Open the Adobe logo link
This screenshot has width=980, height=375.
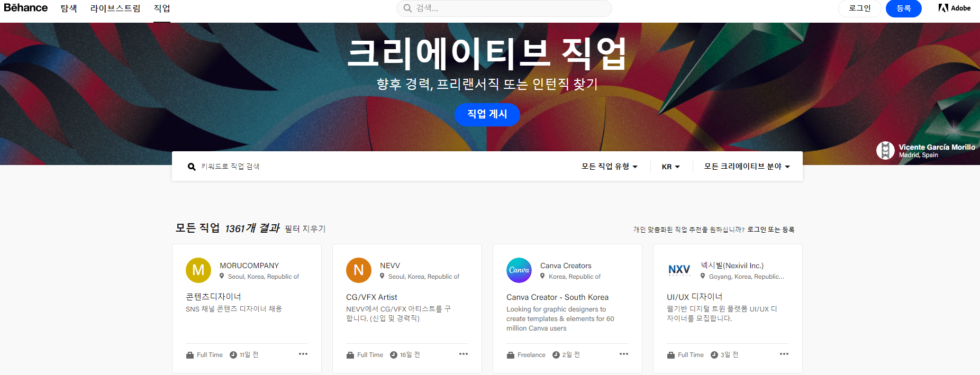click(x=954, y=8)
